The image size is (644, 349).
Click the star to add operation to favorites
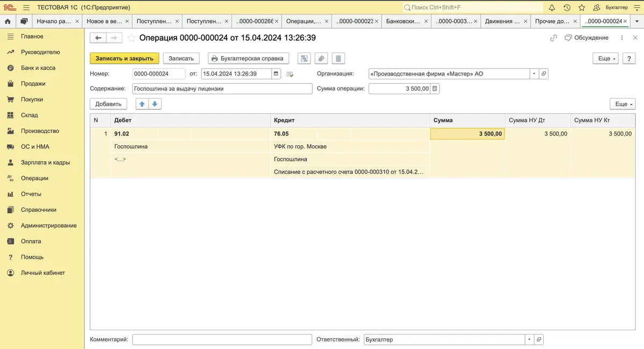point(131,38)
